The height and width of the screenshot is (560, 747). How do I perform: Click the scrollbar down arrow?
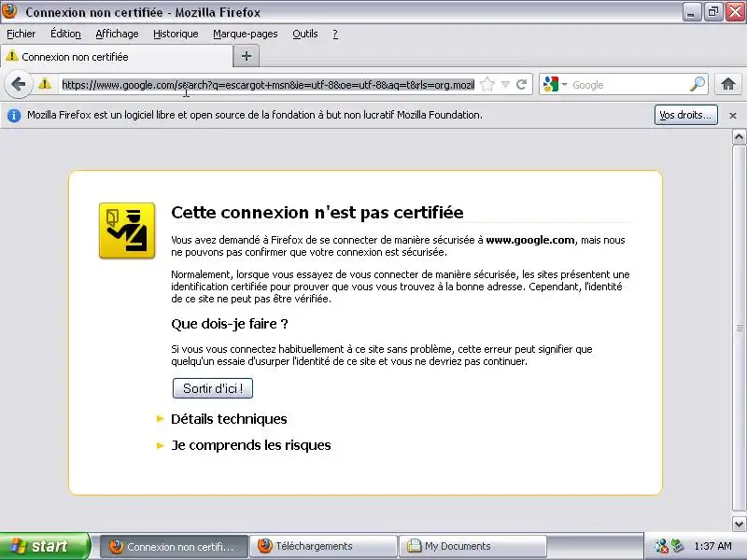[x=739, y=524]
